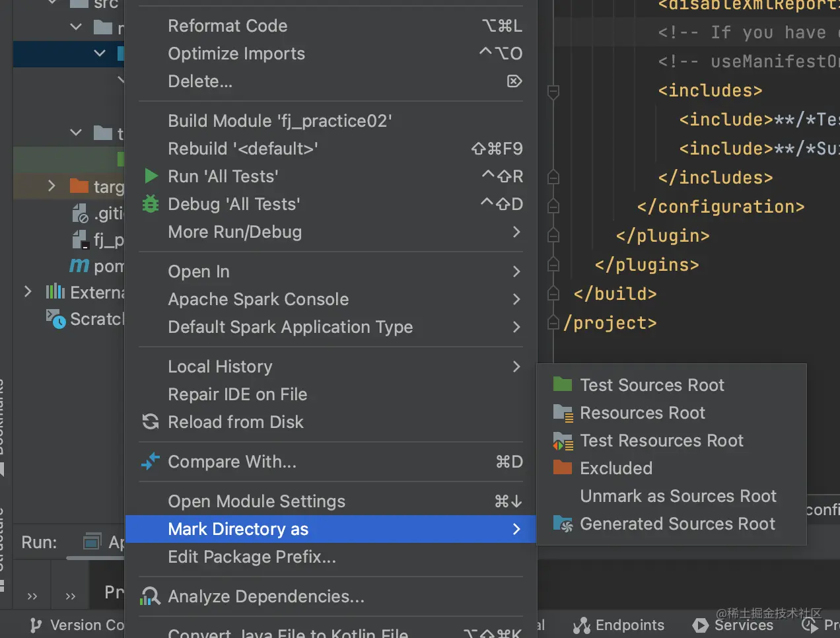The width and height of the screenshot is (840, 638).
Task: Click the orange Excluded folder icon
Action: click(563, 468)
